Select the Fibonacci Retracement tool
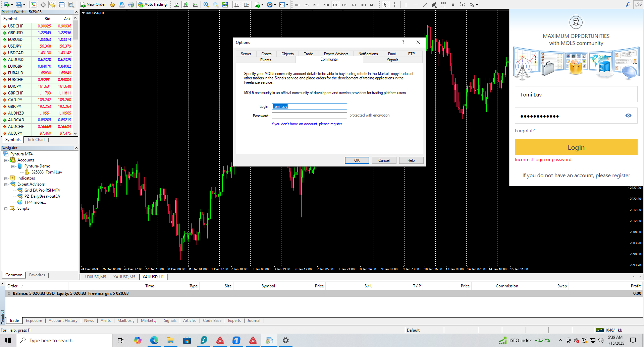644x347 pixels. 444,5
